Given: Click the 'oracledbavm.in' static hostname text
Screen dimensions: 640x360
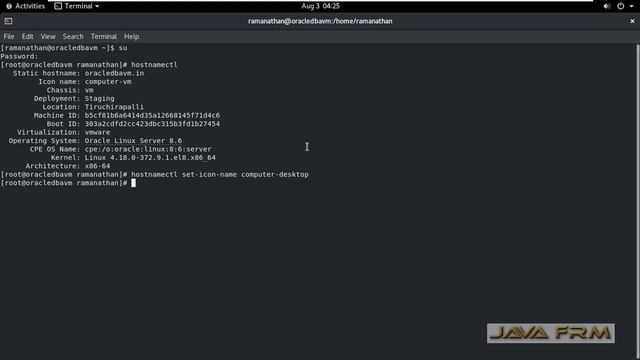Looking at the screenshot, I should tap(114, 73).
